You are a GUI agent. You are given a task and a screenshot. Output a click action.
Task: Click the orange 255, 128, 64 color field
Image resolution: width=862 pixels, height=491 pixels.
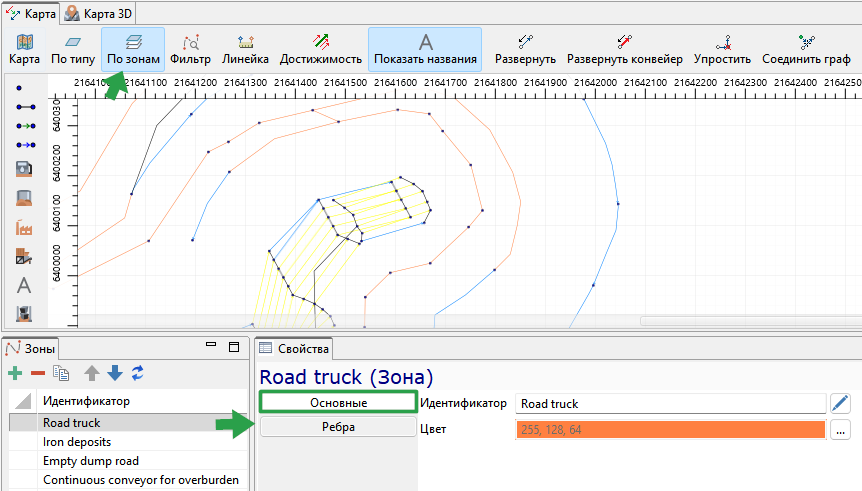point(670,430)
